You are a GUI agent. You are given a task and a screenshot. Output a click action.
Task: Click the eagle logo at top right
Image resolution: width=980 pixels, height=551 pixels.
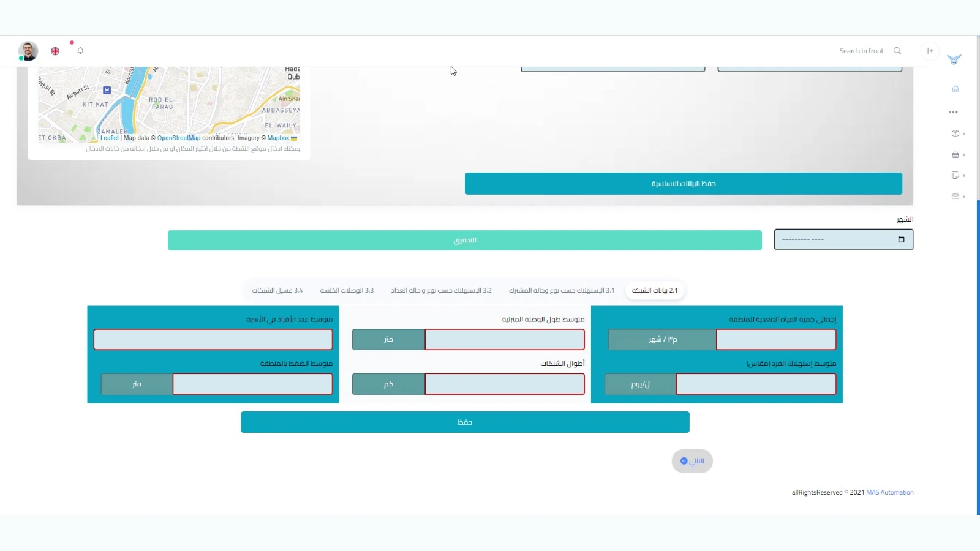[x=954, y=59]
